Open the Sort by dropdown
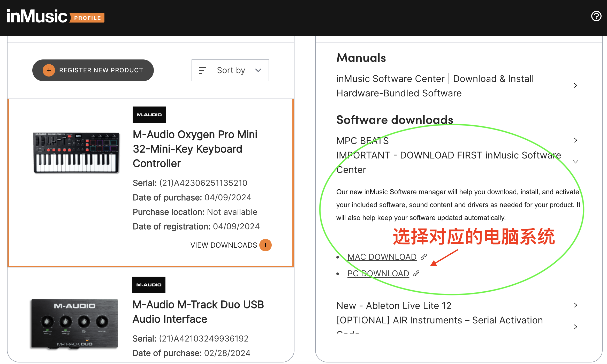The image size is (607, 364). tap(230, 70)
